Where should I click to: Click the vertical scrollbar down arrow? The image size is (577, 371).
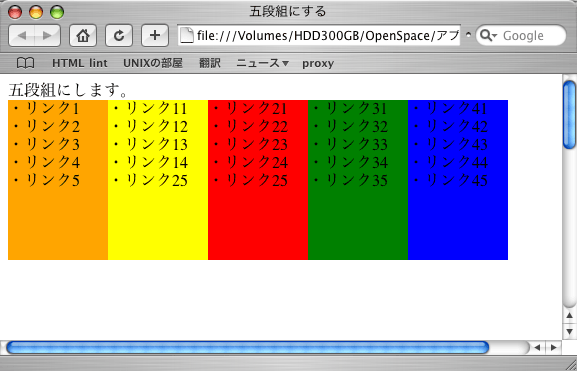[570, 331]
